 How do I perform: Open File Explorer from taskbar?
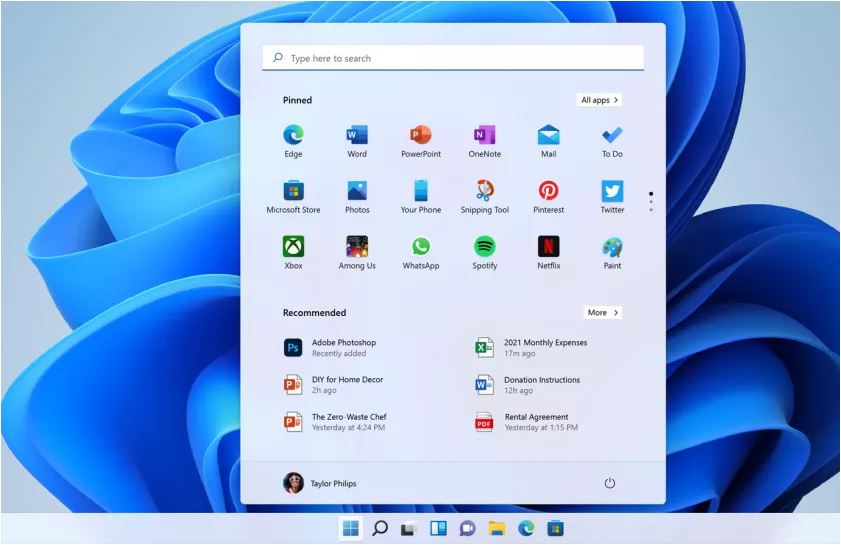pyautogui.click(x=497, y=528)
